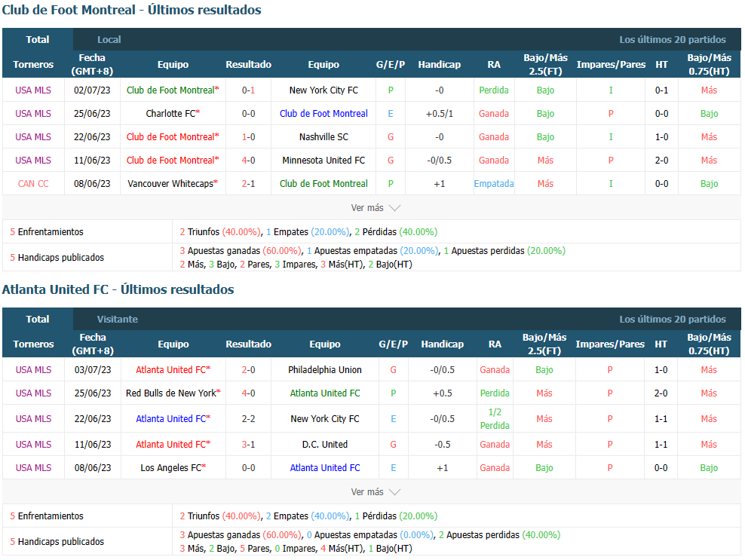745x560 pixels.
Task: Select HT score 2-0 in Minnesota United row
Action: coord(661,160)
